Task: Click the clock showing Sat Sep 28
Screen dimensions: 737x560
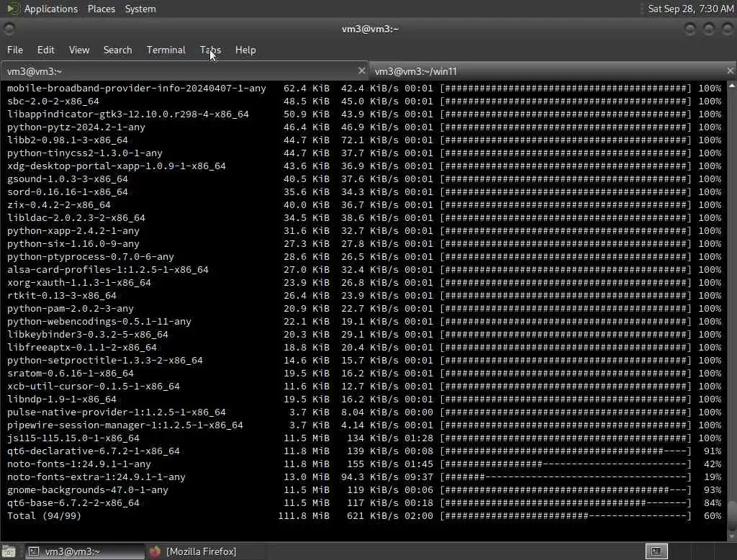Action: tap(690, 9)
